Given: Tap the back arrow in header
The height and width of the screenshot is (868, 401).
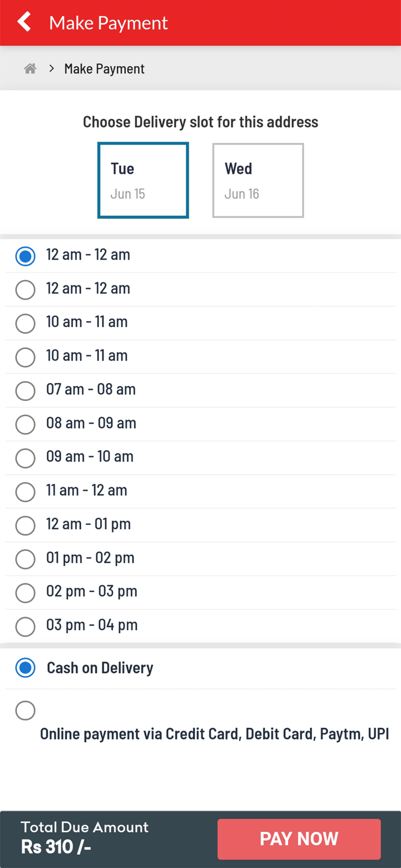Looking at the screenshot, I should 24,23.
